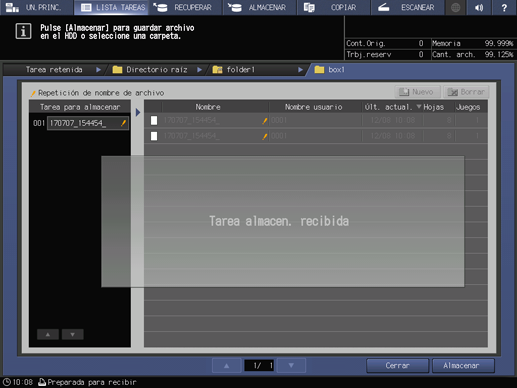Sort by the Nombre usuario column header
Viewport: 517px width, 388px height.
pyautogui.click(x=314, y=107)
